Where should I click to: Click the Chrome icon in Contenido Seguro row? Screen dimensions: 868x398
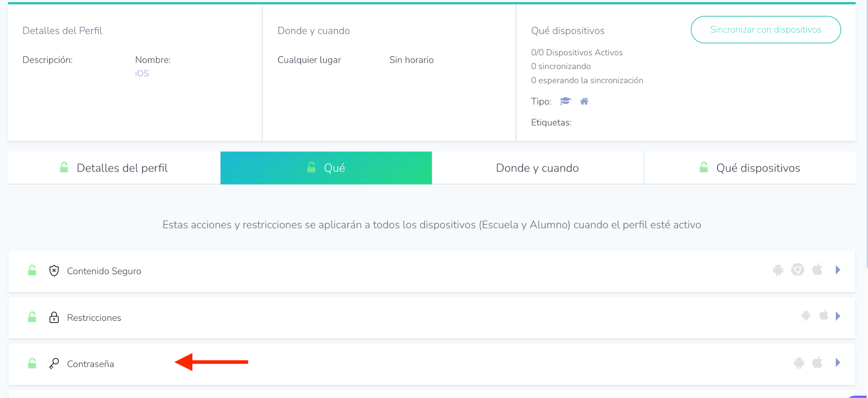pyautogui.click(x=798, y=270)
